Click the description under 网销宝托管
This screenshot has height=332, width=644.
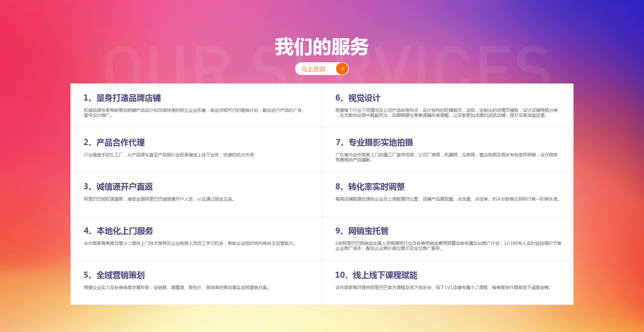(448, 246)
